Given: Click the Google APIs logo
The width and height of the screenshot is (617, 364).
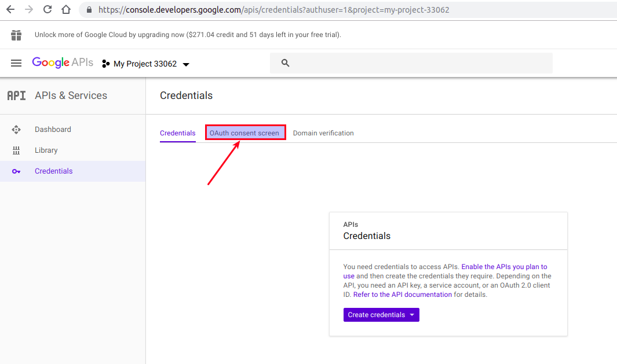Looking at the screenshot, I should pos(63,62).
